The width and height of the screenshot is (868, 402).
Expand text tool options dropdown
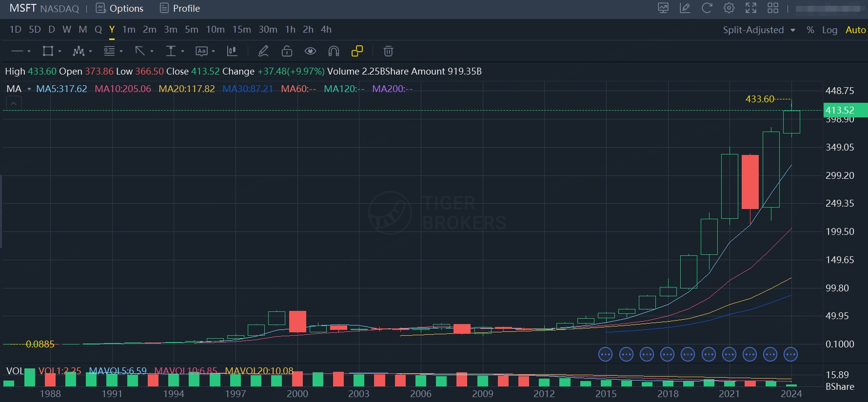coord(213,51)
